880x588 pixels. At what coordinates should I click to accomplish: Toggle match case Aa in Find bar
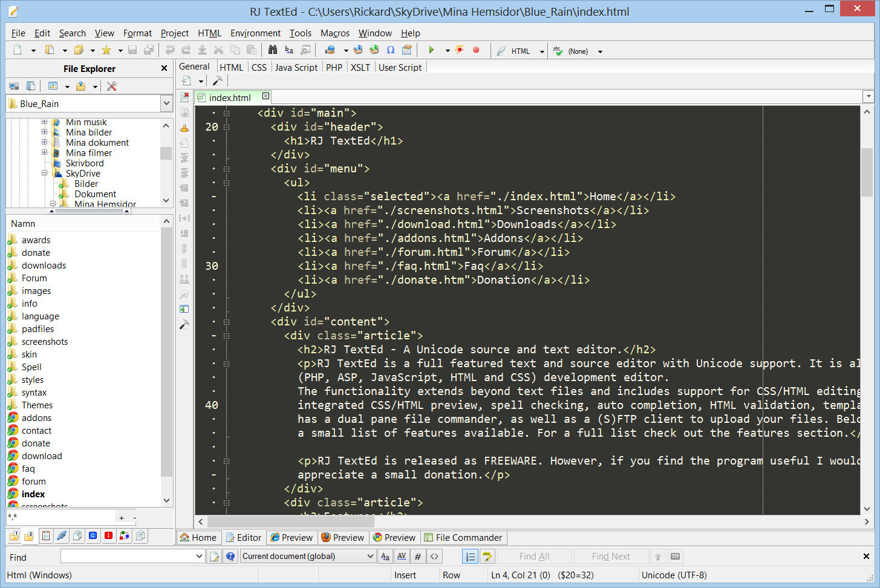tap(385, 557)
